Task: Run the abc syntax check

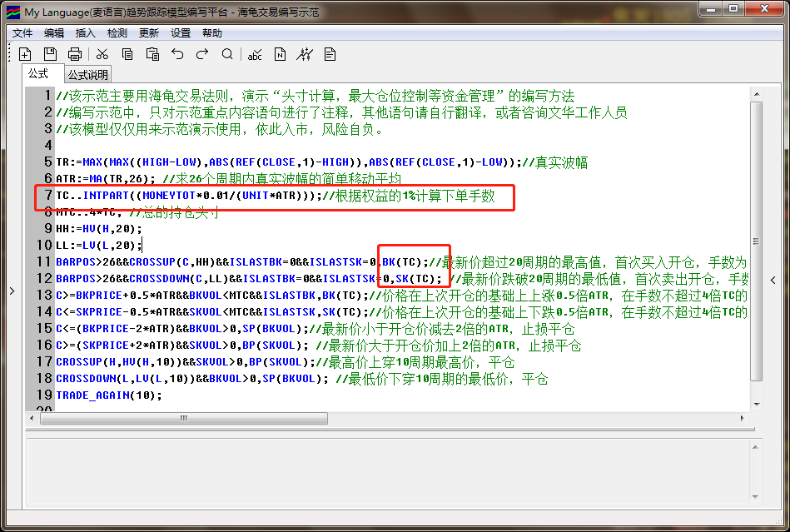Action: (x=255, y=54)
